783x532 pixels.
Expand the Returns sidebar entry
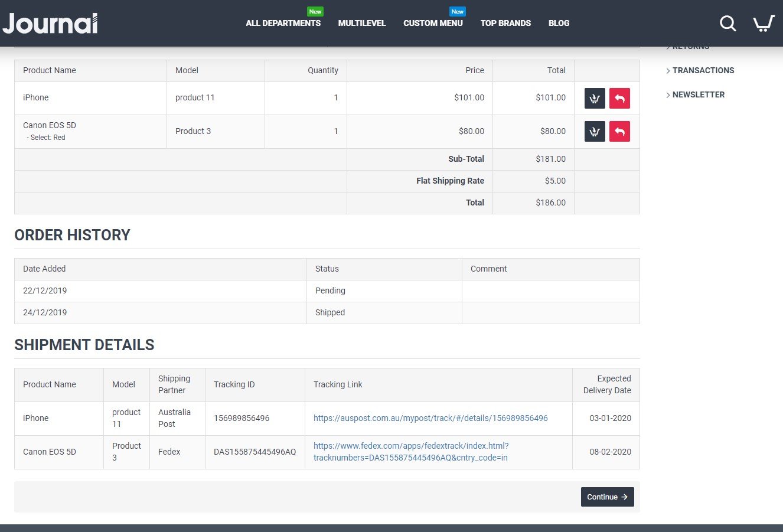pos(690,46)
